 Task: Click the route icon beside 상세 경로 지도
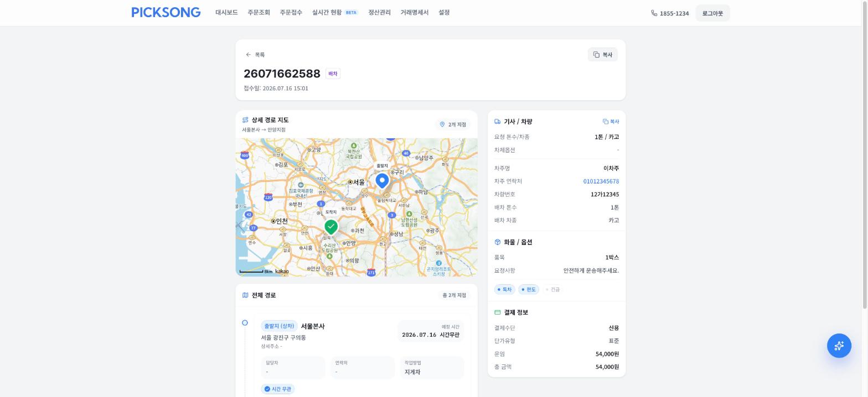pyautogui.click(x=245, y=120)
